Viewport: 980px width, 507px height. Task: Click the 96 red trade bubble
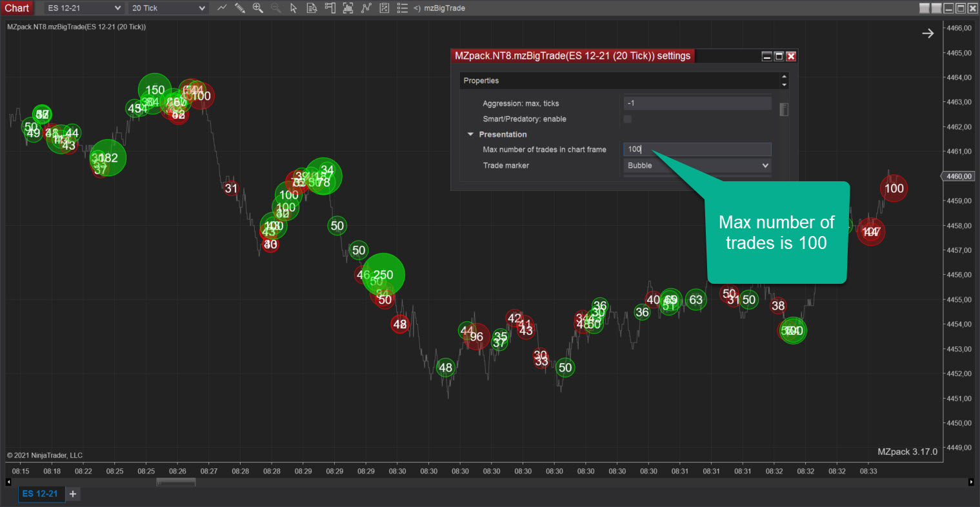coord(477,337)
